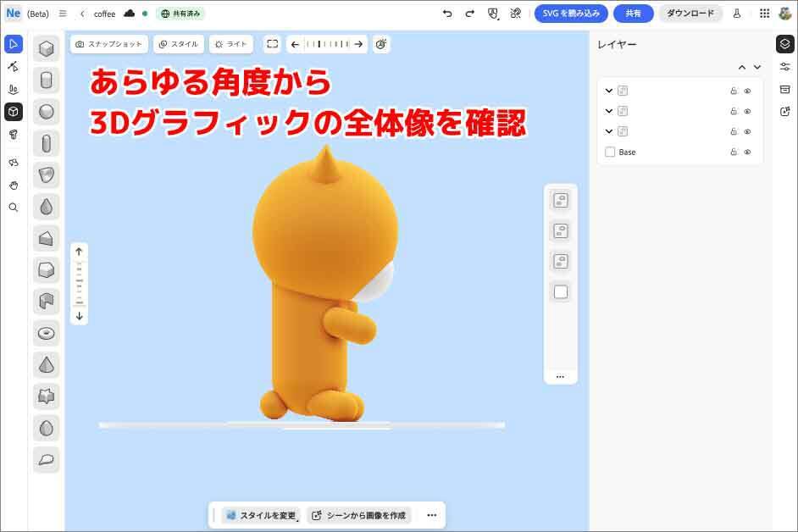Add a wedge shape
Screen dimensions: 798x532
click(x=47, y=238)
